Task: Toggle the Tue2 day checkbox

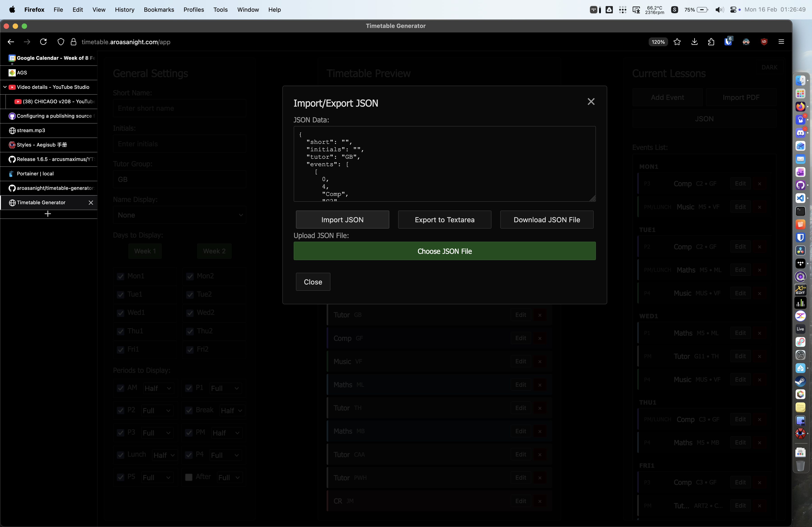Action: [190, 295]
